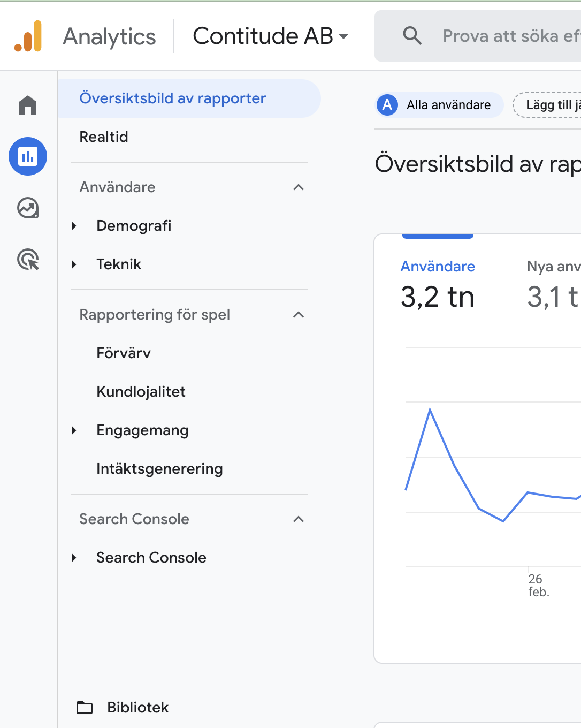581x728 pixels.
Task: Click the Lägg till comparison button
Action: [x=547, y=105]
